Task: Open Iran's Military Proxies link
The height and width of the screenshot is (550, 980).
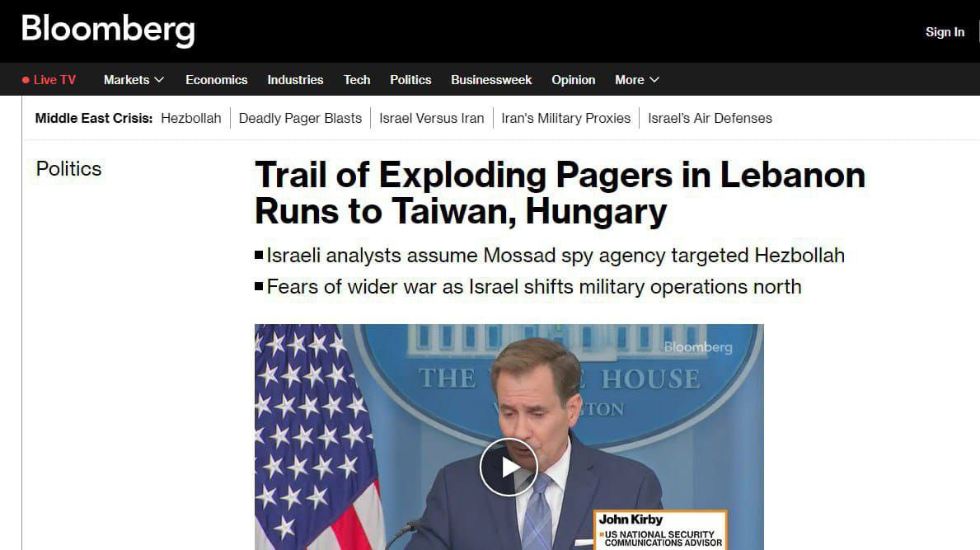Action: 565,118
